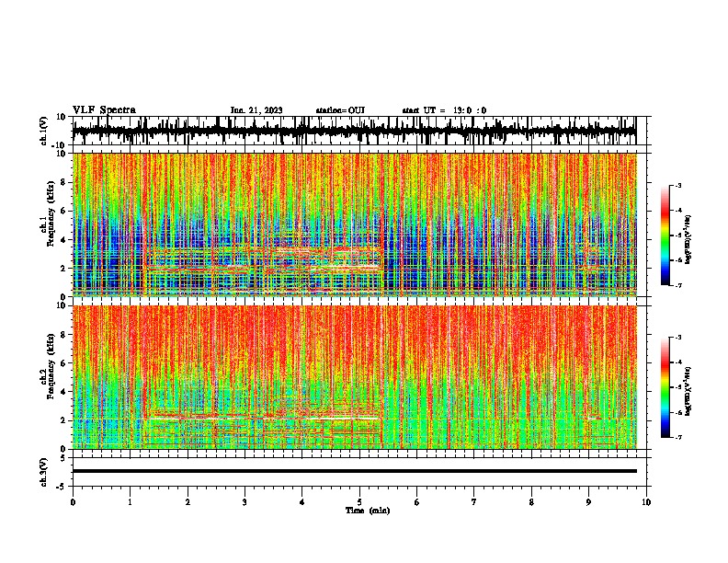Click the ch.2 spectrogram color scale bar
This screenshot has height=563, width=728.
(665, 387)
